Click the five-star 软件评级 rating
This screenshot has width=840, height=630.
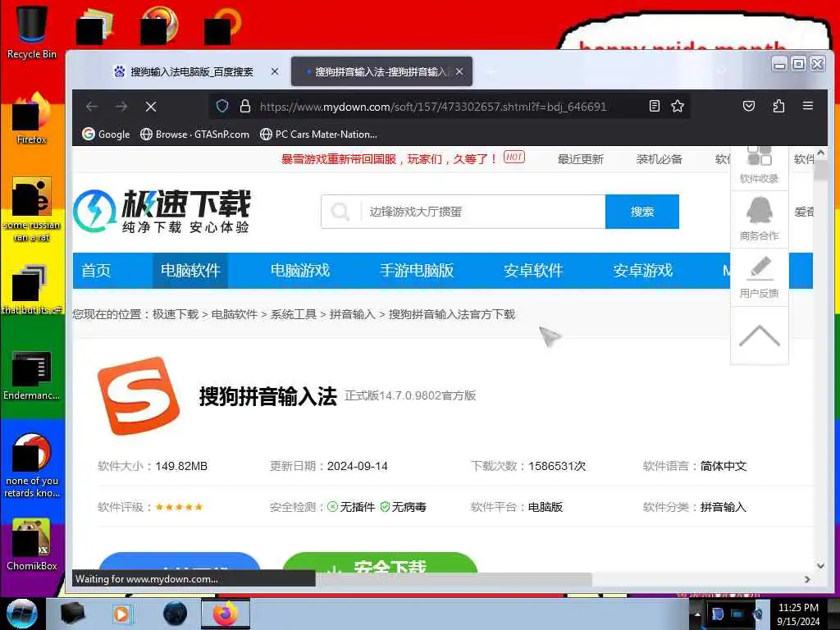(179, 507)
